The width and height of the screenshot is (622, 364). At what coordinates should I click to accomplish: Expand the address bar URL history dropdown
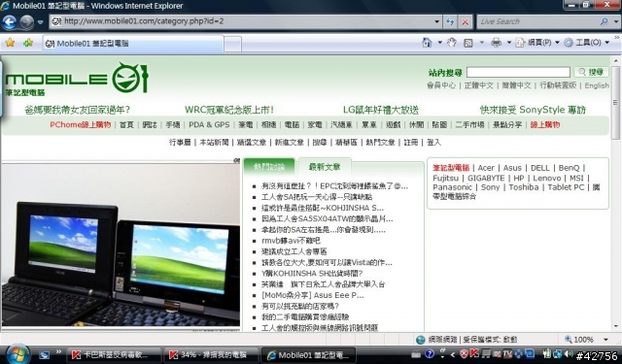(436, 21)
